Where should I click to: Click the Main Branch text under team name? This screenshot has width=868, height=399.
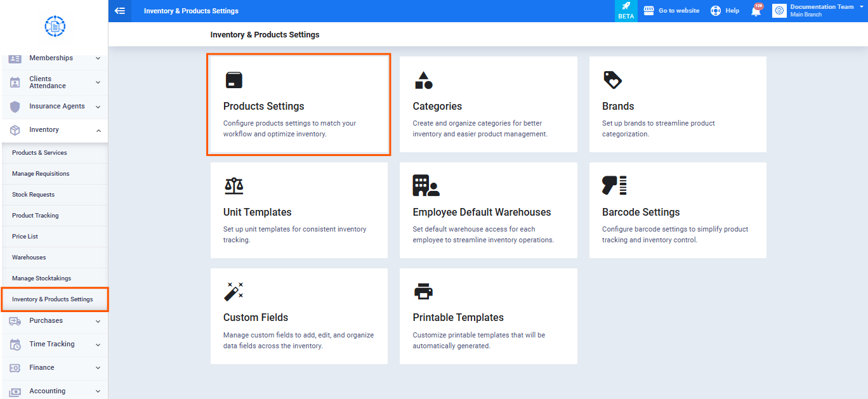coord(806,15)
